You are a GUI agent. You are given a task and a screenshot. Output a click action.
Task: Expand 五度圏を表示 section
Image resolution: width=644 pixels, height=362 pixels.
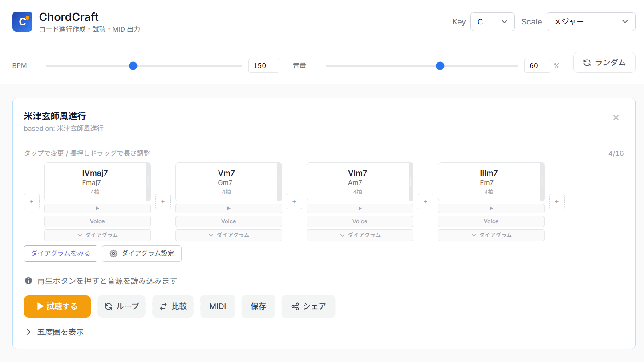(55, 332)
